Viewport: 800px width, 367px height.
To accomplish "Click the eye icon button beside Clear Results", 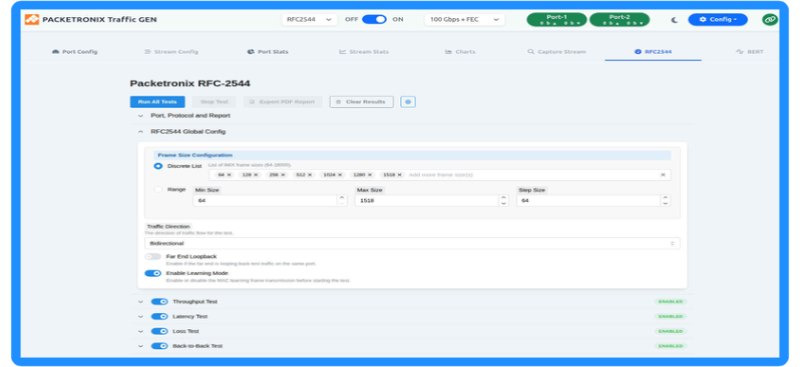I will click(x=408, y=102).
